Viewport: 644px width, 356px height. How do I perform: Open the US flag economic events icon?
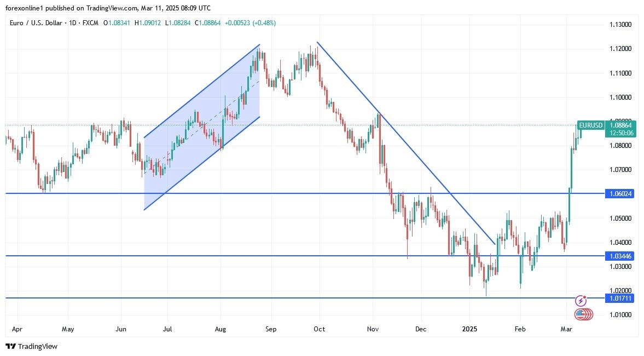coord(582,314)
